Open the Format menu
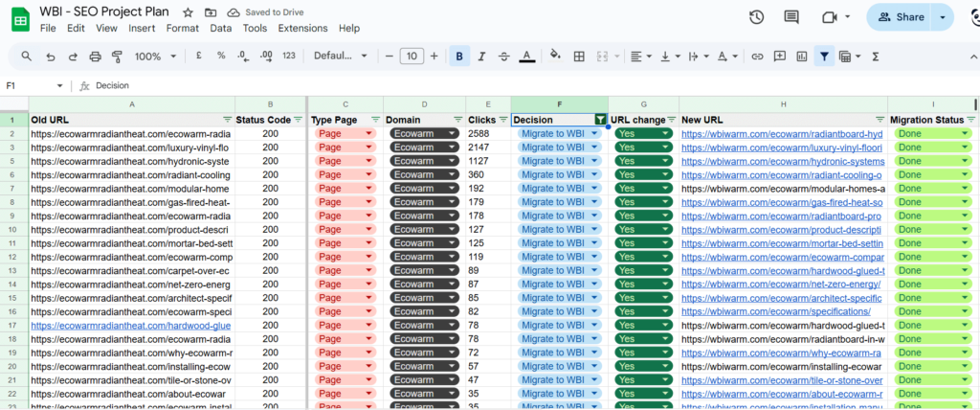Screen dimensions: 980x410 coord(183,28)
